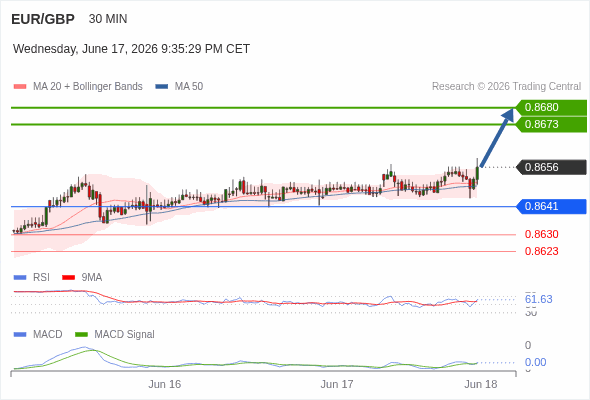Click the 9MA red legend marker
The image size is (590, 400).
point(68,278)
